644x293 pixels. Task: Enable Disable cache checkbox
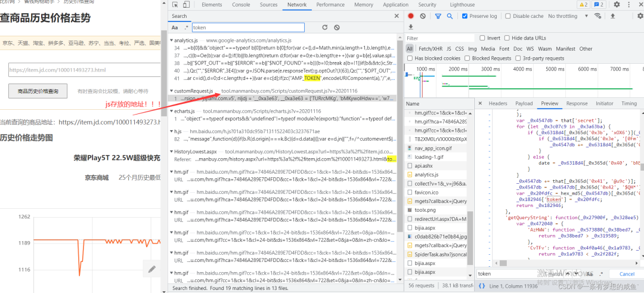pyautogui.click(x=508, y=16)
